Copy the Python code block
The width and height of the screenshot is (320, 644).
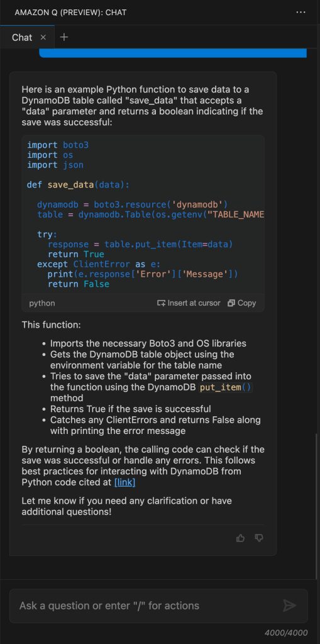pos(242,303)
